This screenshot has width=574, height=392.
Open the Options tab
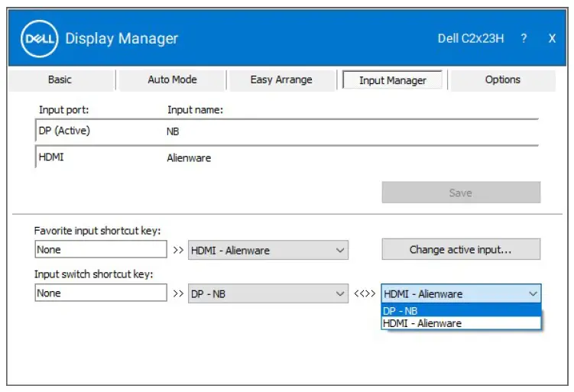[503, 79]
